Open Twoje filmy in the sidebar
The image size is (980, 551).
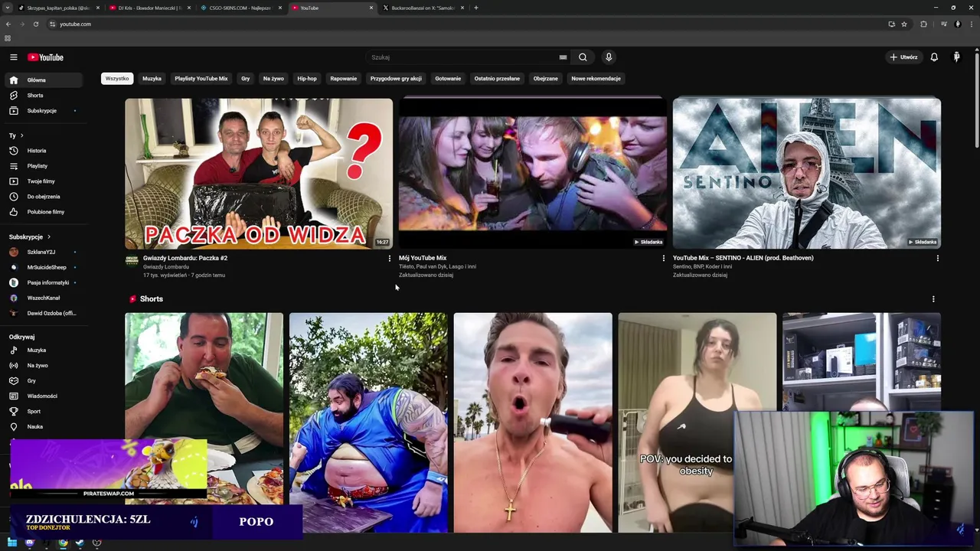pos(43,181)
